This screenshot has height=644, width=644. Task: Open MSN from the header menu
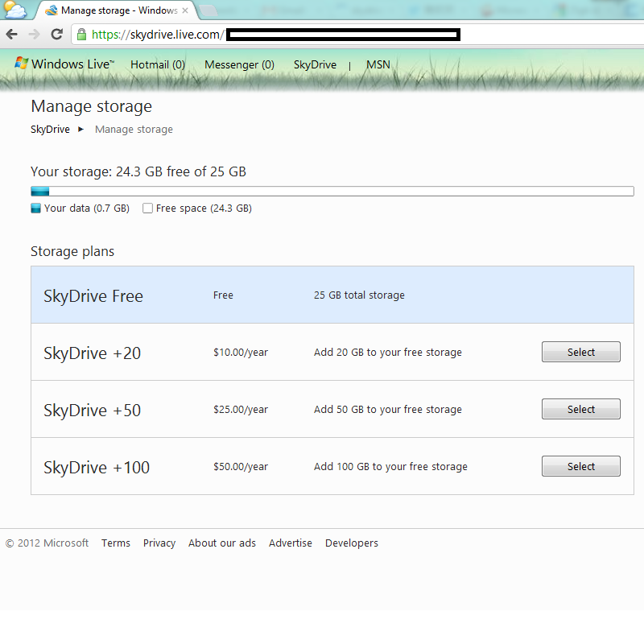pyautogui.click(x=378, y=64)
